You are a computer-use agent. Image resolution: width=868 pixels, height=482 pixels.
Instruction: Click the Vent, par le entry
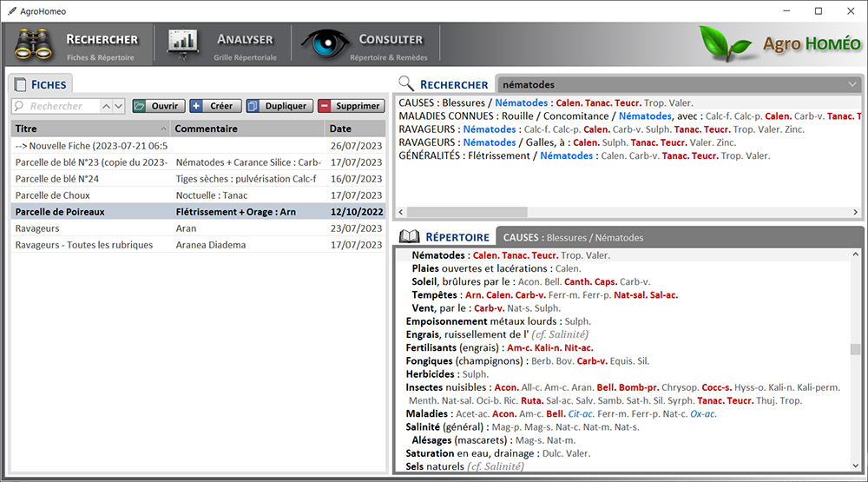(486, 308)
